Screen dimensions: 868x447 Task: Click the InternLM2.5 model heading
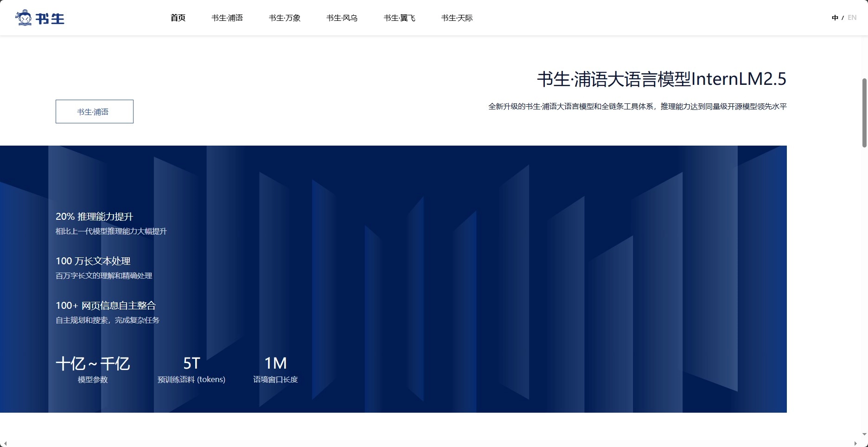661,79
